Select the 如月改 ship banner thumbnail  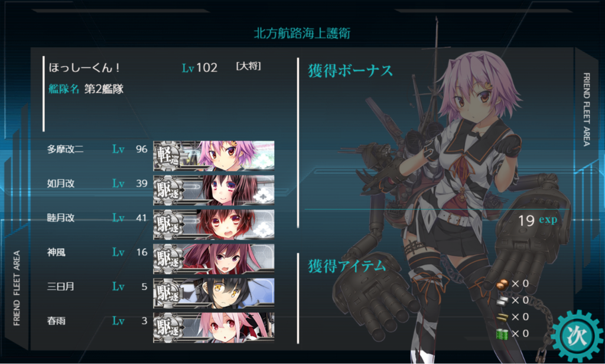click(214, 190)
